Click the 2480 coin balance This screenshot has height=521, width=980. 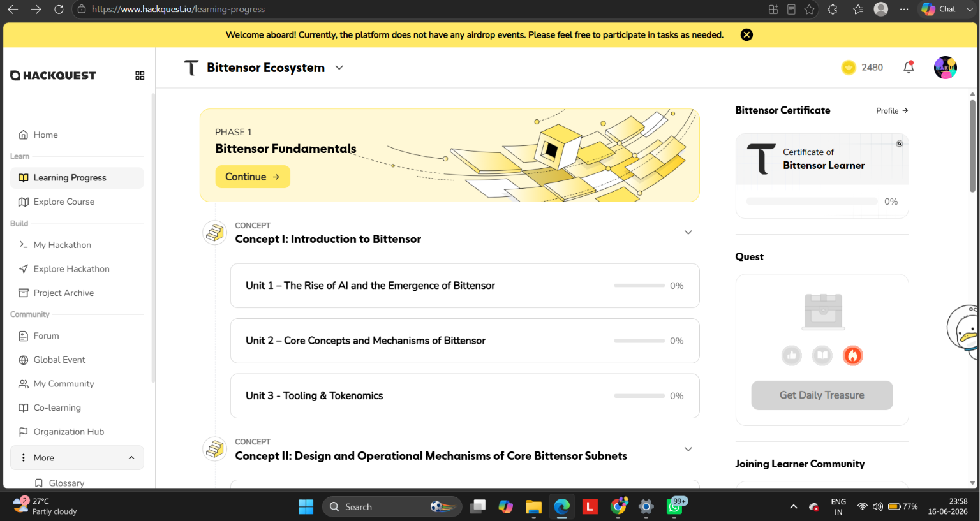click(862, 68)
